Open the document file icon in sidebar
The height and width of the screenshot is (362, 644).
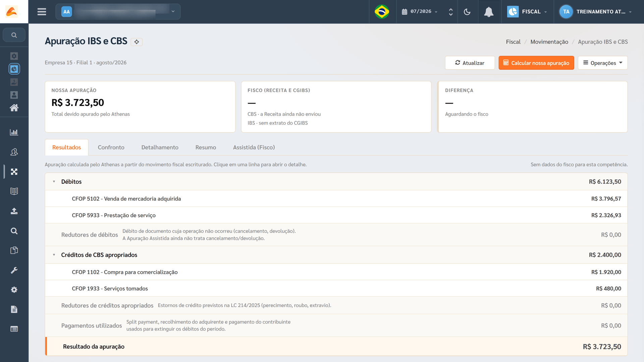pos(14,309)
